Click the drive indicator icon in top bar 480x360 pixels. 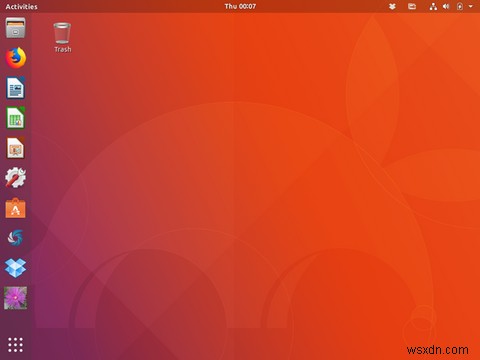(412, 6)
